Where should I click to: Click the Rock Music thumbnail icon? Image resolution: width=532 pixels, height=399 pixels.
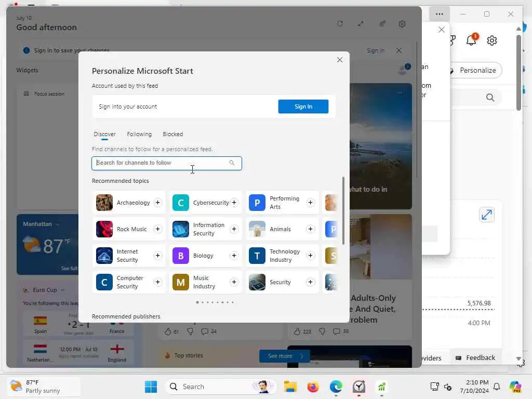click(x=104, y=229)
